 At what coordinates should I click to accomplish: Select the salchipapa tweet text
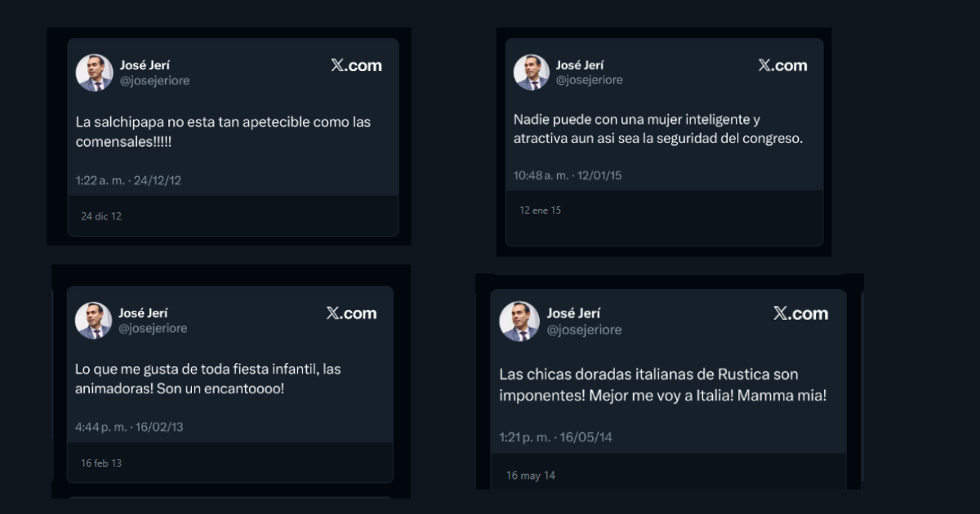click(x=222, y=131)
